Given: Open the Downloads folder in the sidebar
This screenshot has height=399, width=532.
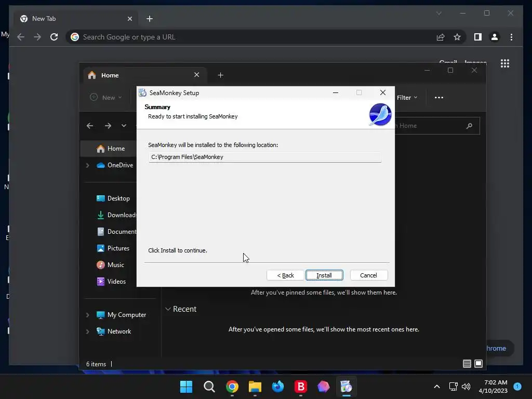Looking at the screenshot, I should click(x=116, y=215).
